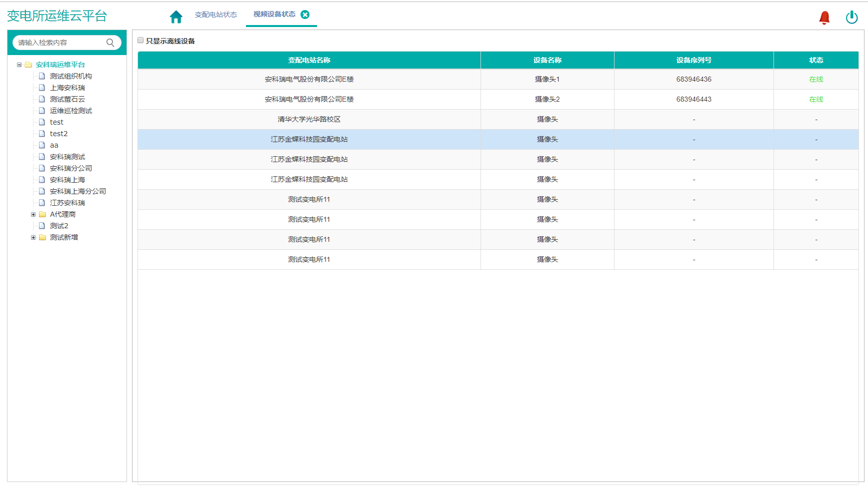The image size is (868, 486).
Task: Click the 状态 column header
Action: 816,60
